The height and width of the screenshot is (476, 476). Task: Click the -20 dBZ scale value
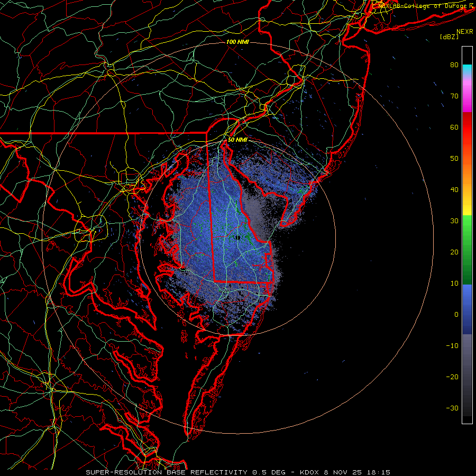[x=452, y=377]
